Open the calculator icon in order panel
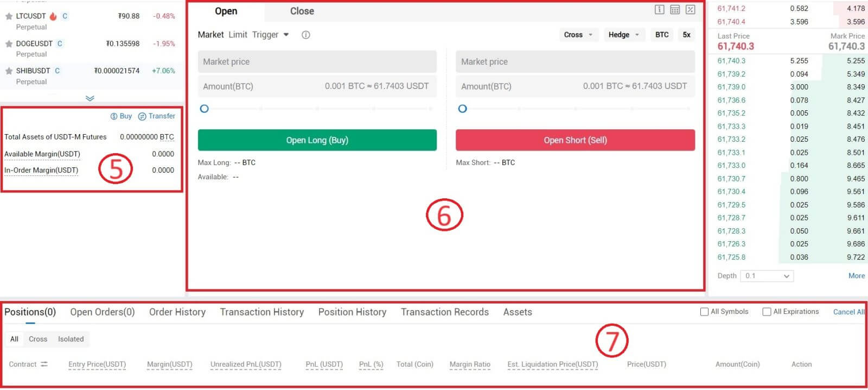Viewport: 868px width, 390px height. pos(675,9)
